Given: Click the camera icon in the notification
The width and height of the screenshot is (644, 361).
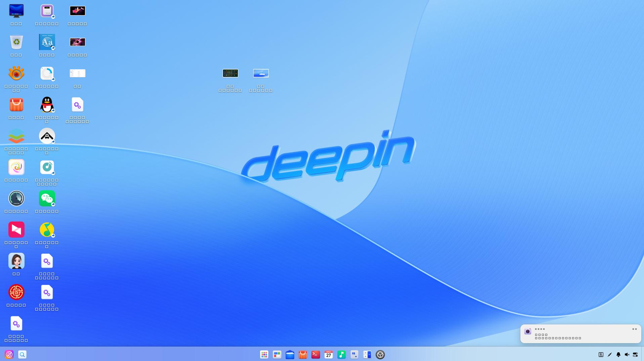Looking at the screenshot, I should [x=528, y=331].
